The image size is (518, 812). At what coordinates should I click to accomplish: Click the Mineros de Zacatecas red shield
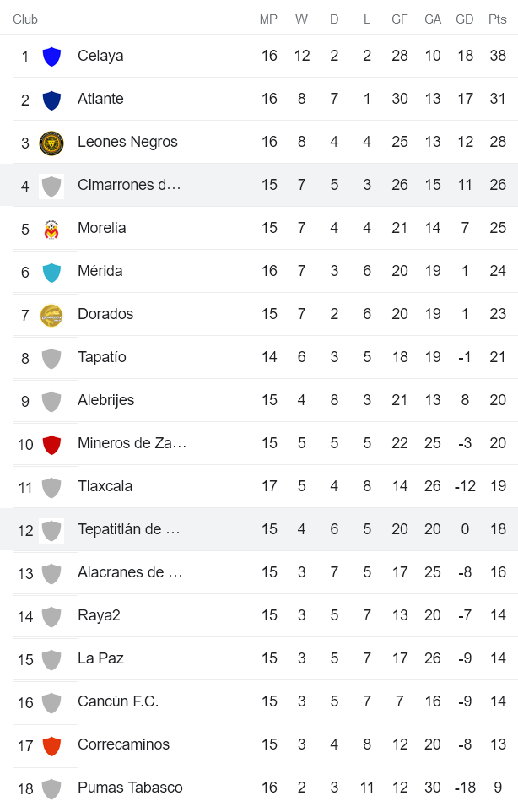(51, 444)
